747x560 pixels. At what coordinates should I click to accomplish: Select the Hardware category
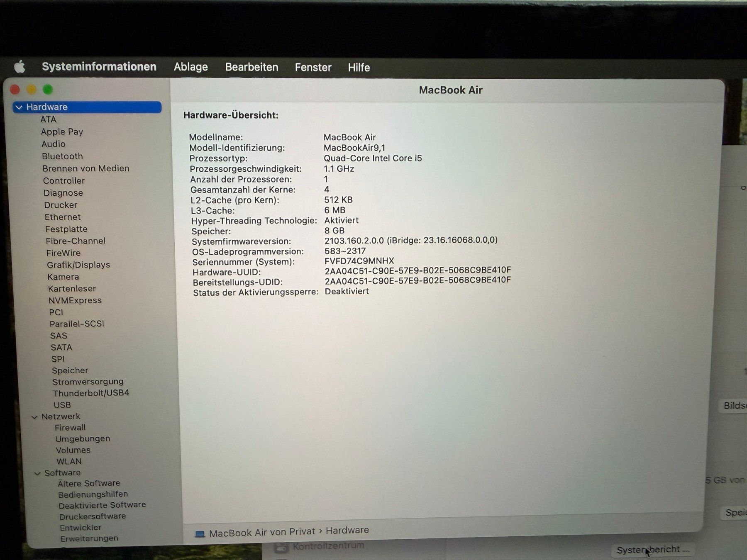(x=87, y=107)
